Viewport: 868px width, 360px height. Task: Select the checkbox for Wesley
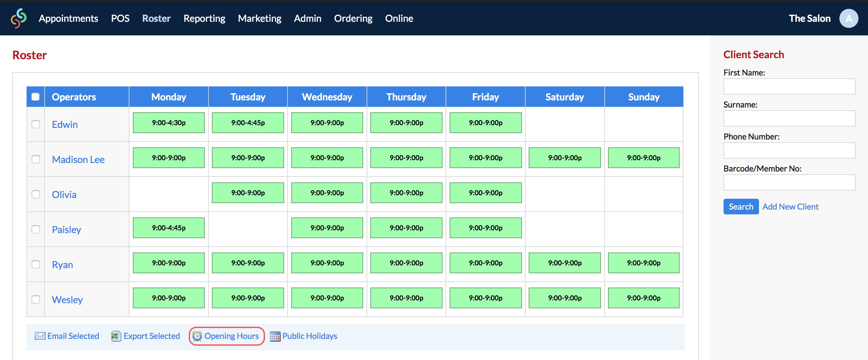tap(35, 299)
